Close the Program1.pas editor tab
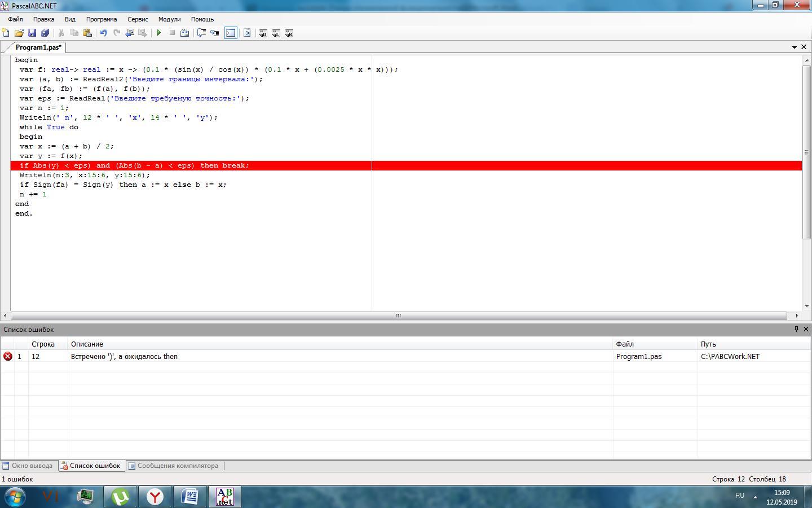The height and width of the screenshot is (508, 812). click(804, 47)
